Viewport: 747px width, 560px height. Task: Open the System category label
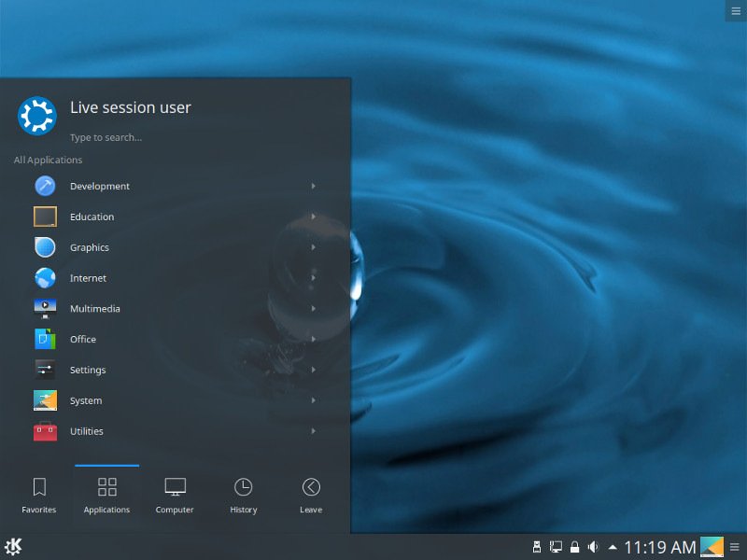tap(86, 401)
